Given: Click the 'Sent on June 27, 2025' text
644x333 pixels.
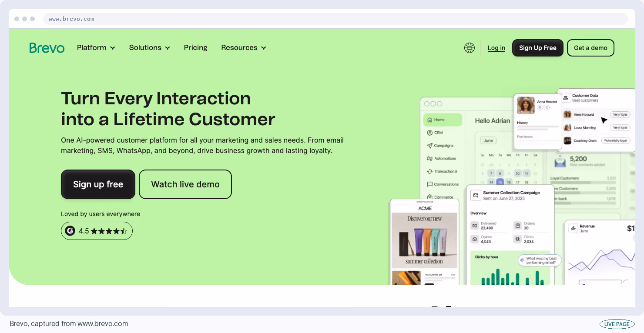Looking at the screenshot, I should (504, 199).
